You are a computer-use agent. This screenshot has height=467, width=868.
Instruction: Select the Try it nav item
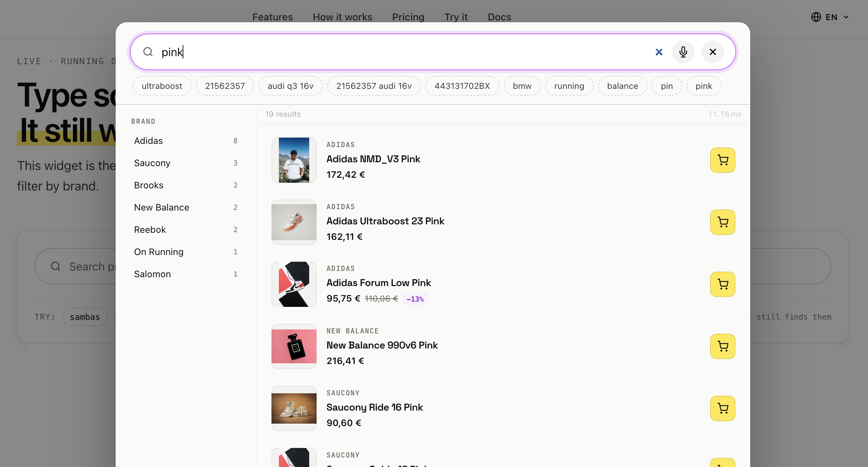tap(456, 17)
